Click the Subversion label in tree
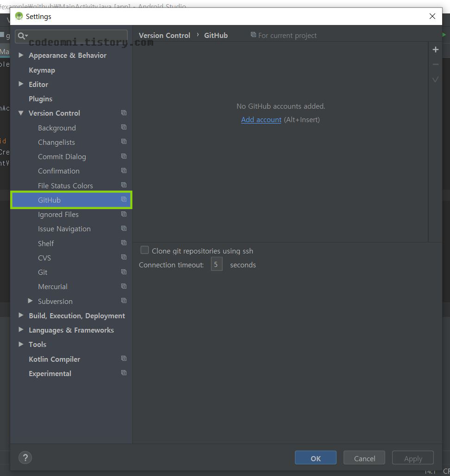This screenshot has width=450, height=476. (x=55, y=302)
